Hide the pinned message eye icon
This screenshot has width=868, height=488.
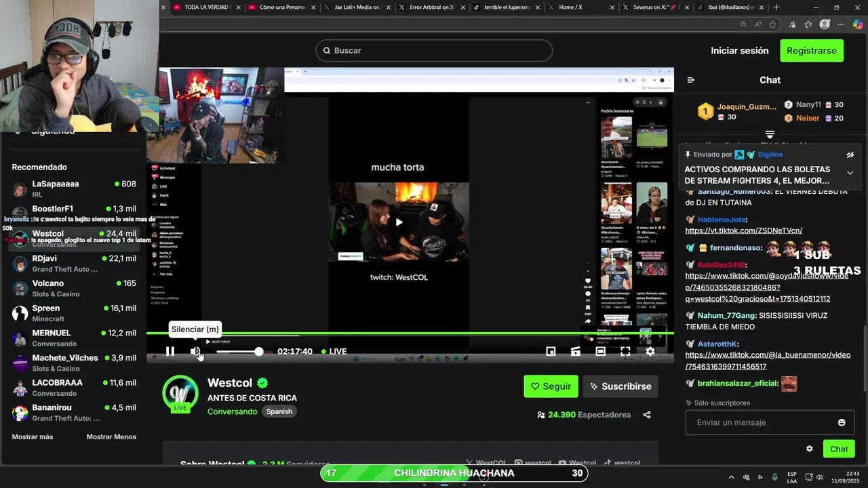[x=850, y=155]
